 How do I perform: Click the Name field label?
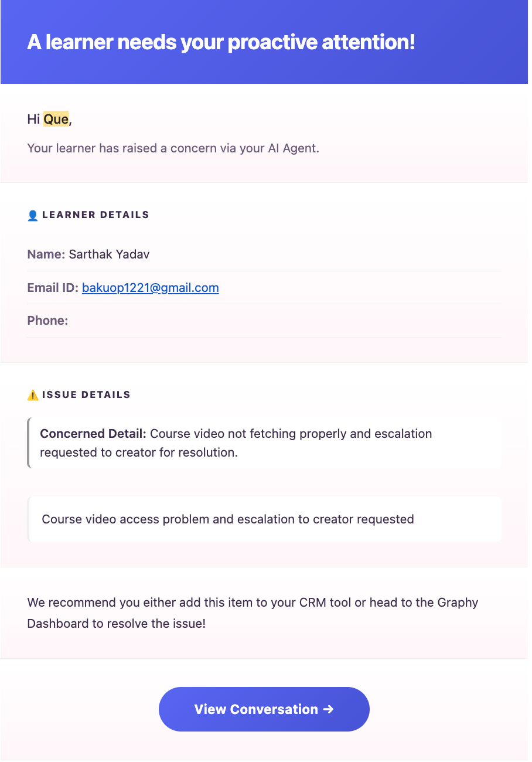[46, 254]
